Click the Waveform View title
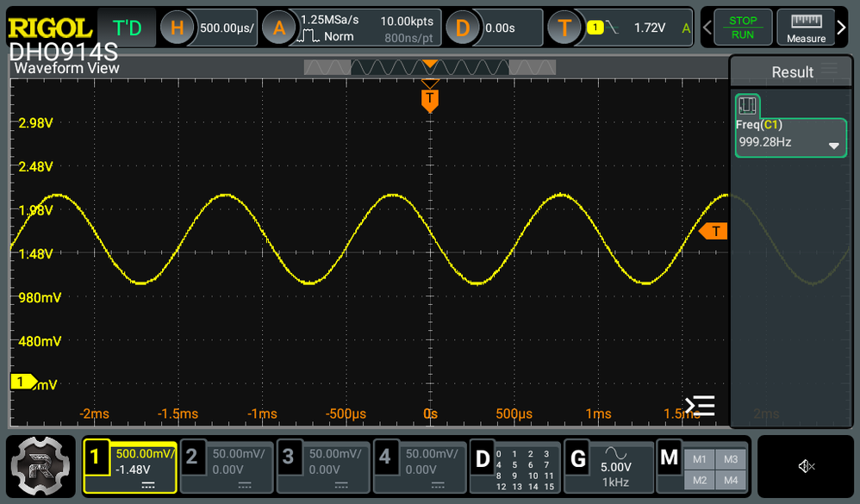Screen dimensions: 860x504 tap(67, 68)
